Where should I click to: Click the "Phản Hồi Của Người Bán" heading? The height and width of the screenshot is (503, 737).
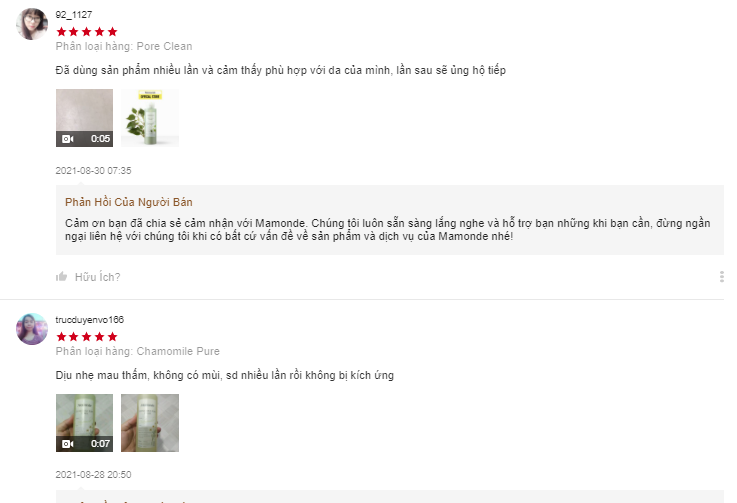coord(129,202)
